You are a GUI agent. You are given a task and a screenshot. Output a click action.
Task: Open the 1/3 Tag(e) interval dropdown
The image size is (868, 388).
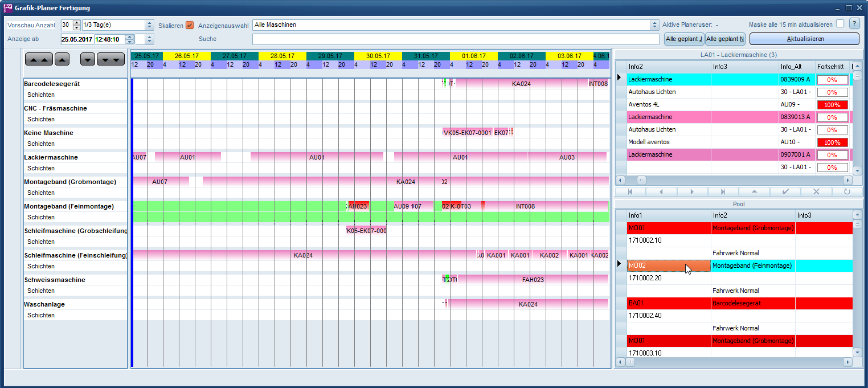click(150, 25)
